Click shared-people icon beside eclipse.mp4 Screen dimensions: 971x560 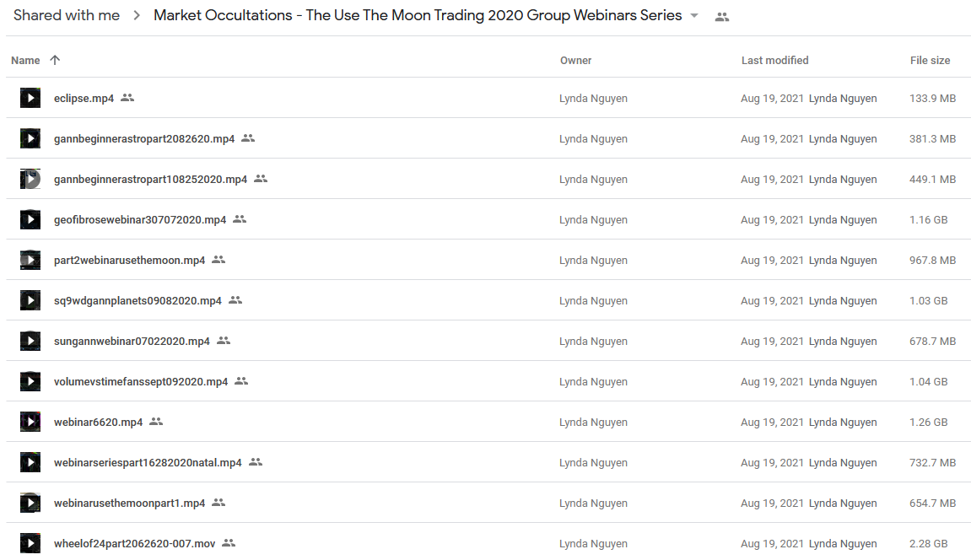coord(127,98)
